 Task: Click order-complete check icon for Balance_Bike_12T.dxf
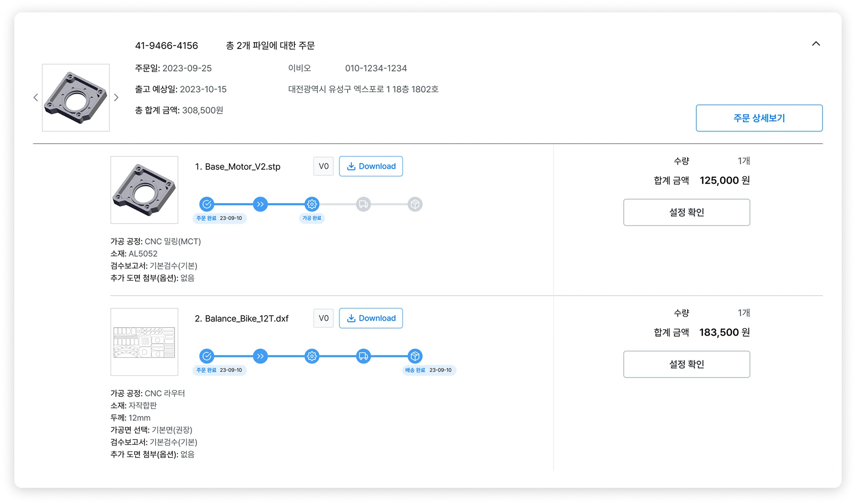click(x=207, y=356)
